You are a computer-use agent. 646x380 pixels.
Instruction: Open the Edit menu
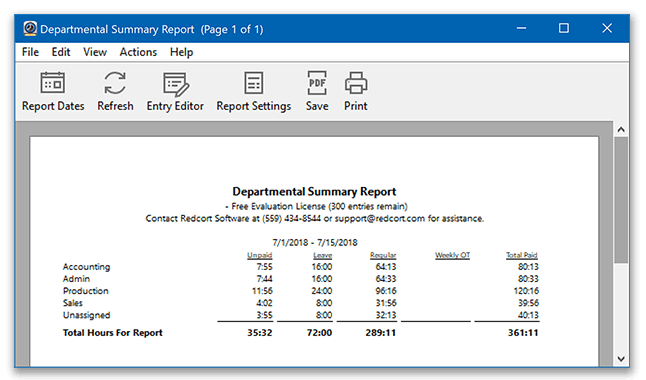point(61,52)
